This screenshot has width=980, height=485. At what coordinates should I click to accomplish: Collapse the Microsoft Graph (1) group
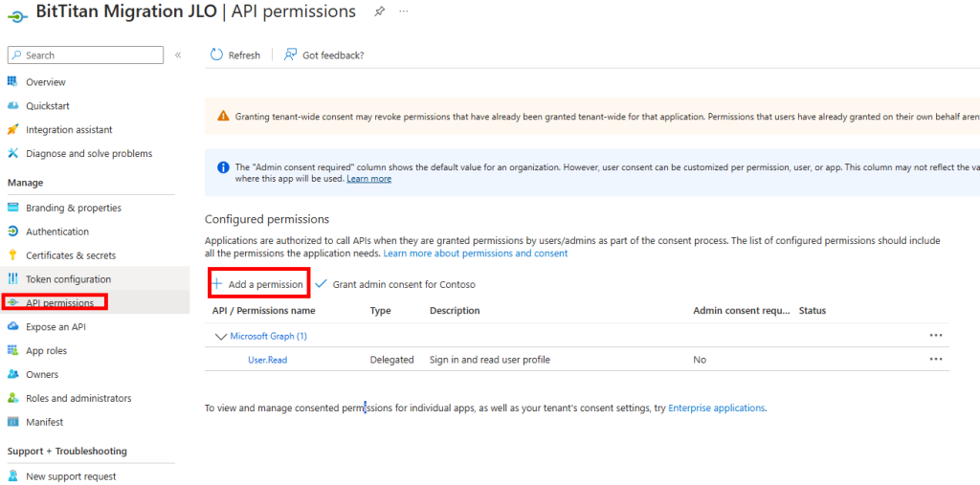pyautogui.click(x=220, y=337)
